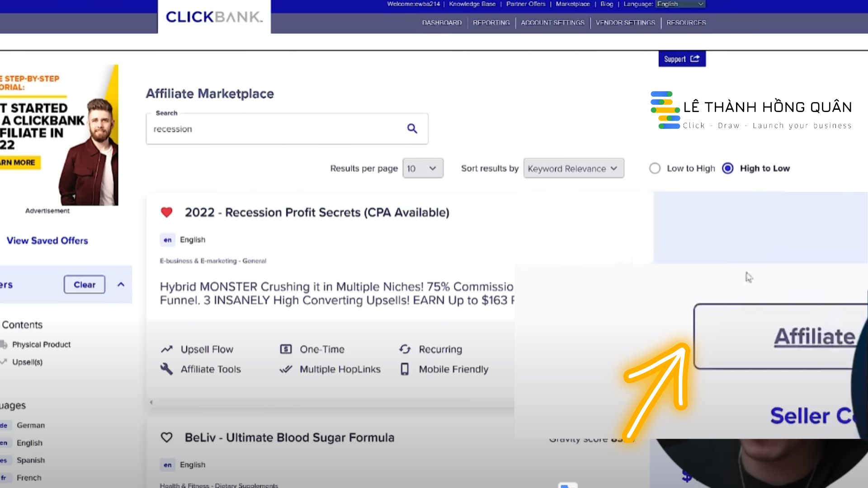Unsave the Recession Profit Secrets heart icon
Screen dimensions: 868x488
(x=167, y=212)
